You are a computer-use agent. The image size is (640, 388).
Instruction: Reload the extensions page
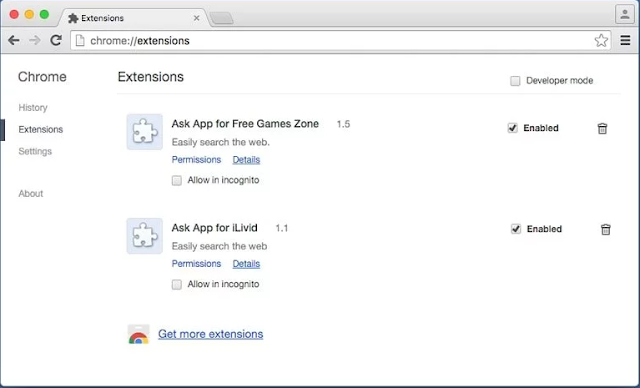pos(56,40)
